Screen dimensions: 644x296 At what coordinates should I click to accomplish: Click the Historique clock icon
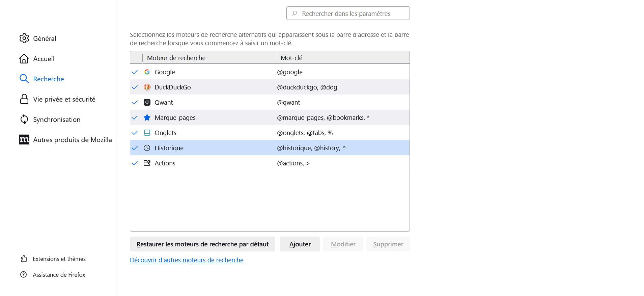point(147,148)
